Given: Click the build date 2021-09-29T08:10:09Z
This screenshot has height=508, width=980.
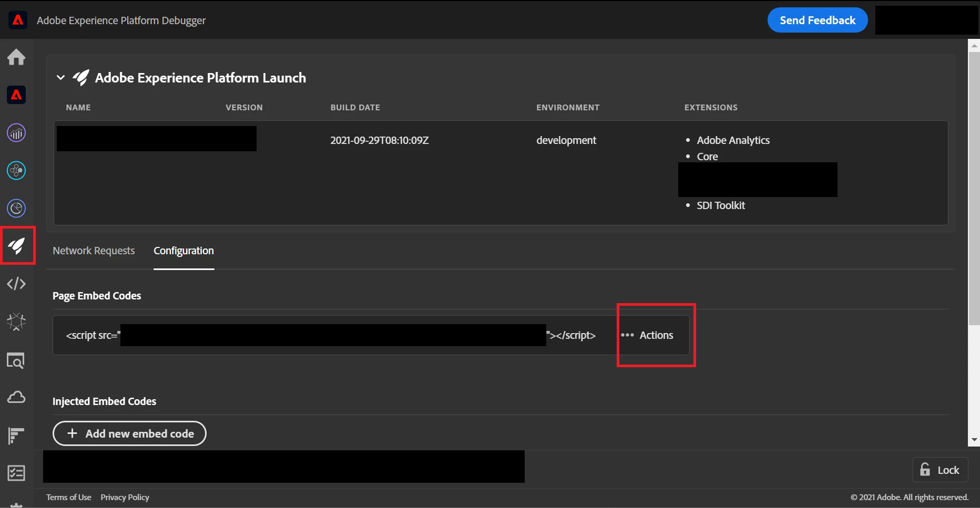Looking at the screenshot, I should tap(380, 140).
